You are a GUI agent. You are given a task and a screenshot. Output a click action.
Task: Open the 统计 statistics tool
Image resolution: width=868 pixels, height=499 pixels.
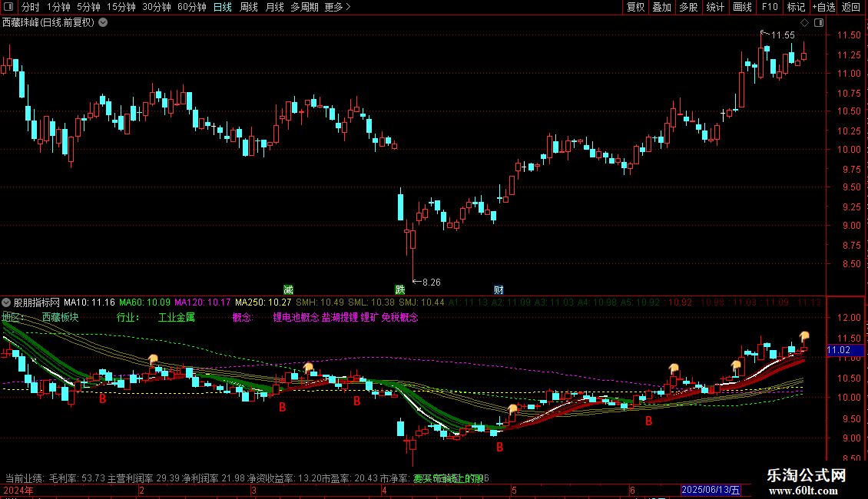[715, 7]
